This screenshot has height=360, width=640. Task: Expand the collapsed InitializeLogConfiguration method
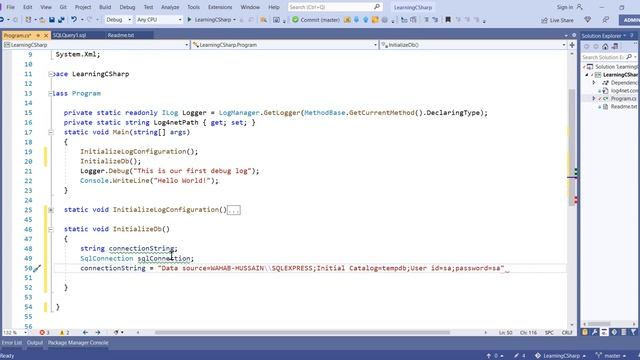[51, 210]
